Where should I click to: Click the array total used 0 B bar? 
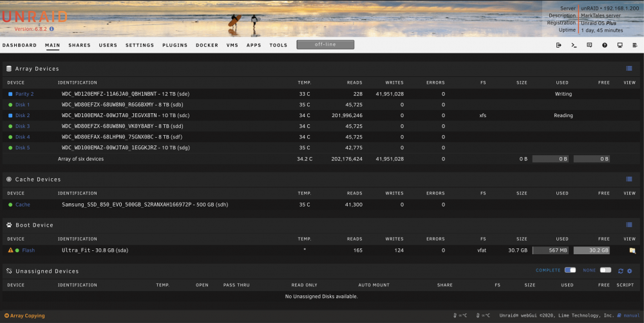point(551,158)
